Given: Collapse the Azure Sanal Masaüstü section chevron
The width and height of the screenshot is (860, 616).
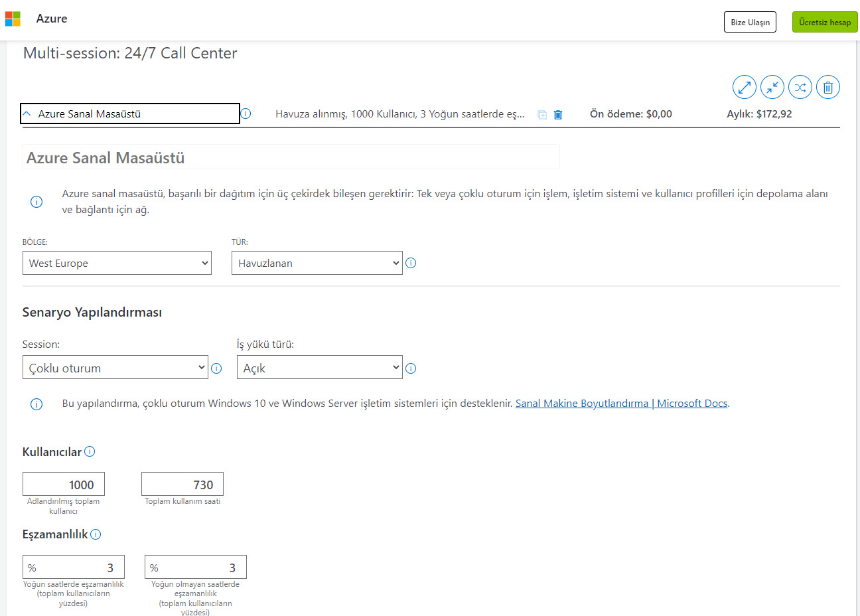Looking at the screenshot, I should 27,114.
